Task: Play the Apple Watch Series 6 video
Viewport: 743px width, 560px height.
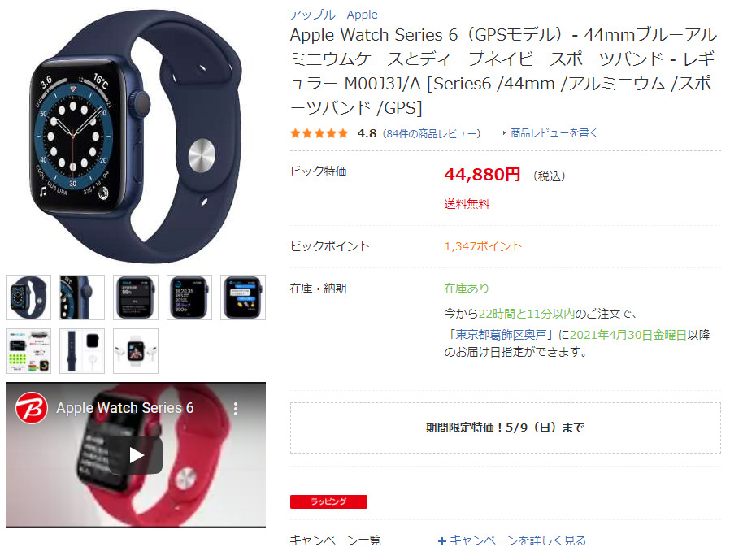Action: pos(136,455)
